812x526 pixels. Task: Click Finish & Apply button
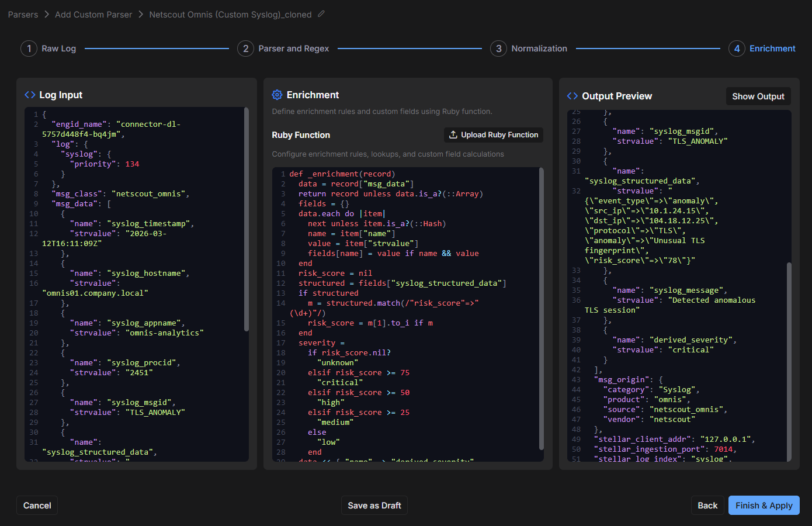(764, 506)
